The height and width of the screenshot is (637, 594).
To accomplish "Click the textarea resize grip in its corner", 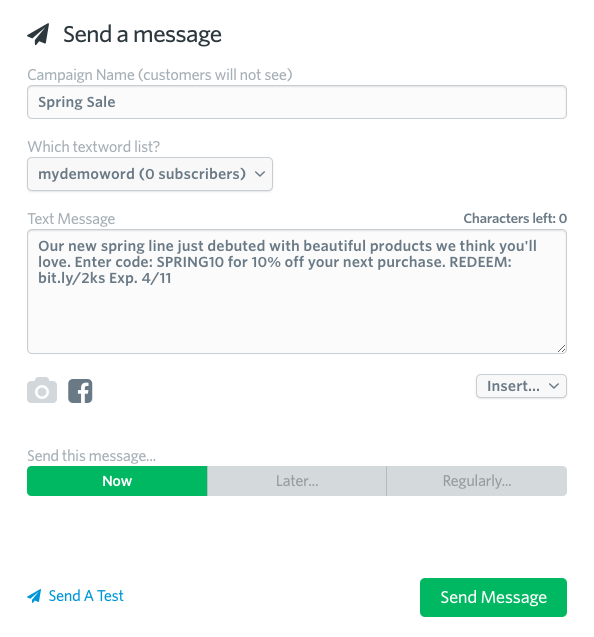I will point(561,349).
